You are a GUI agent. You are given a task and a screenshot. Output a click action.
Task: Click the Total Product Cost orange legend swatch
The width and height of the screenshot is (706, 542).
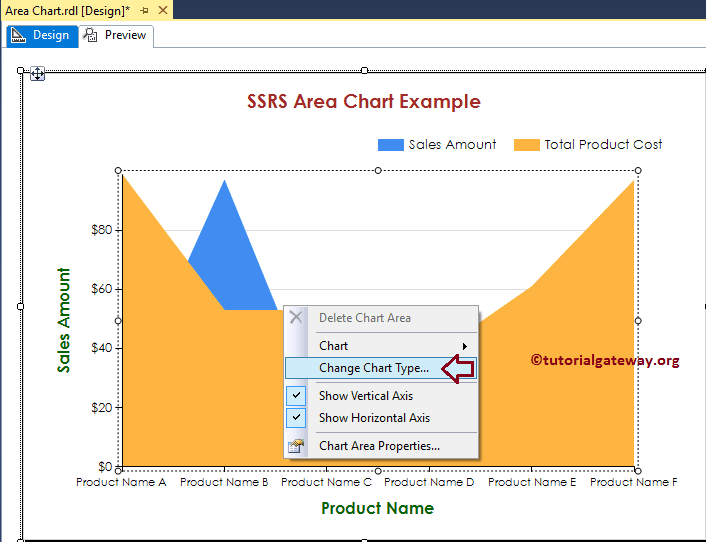527,145
